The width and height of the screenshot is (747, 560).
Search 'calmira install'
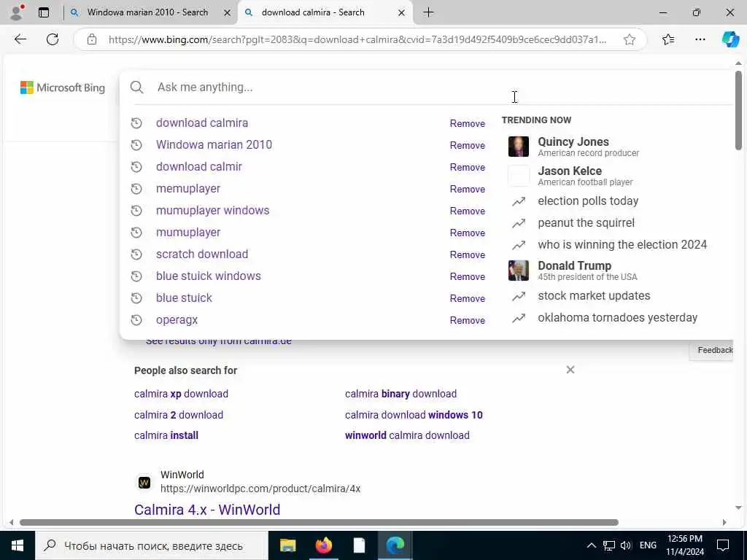(166, 435)
